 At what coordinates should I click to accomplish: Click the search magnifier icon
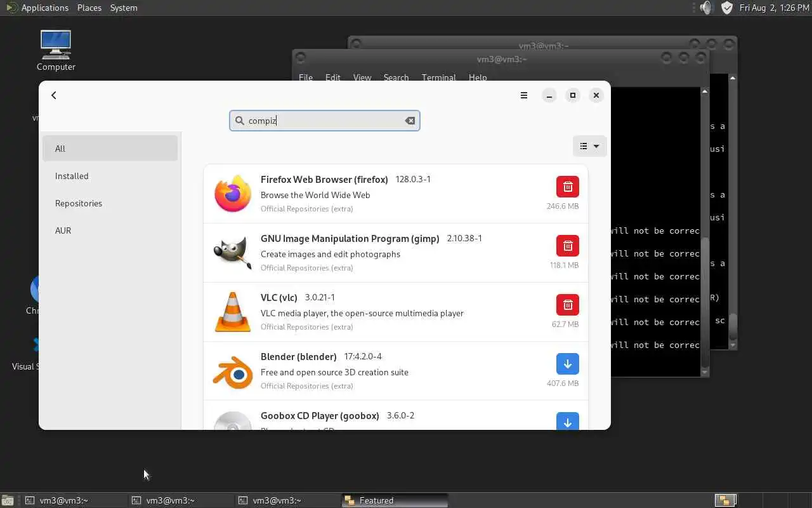239,121
